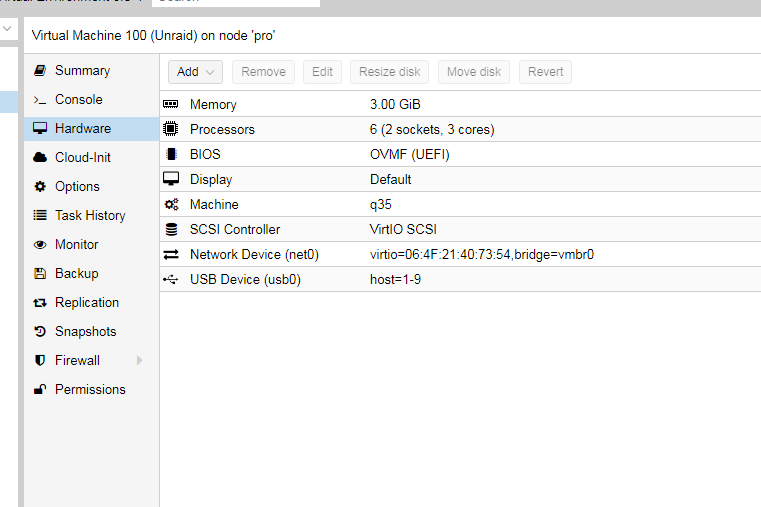The height and width of the screenshot is (507, 761).
Task: Go to the Cloud-Init section
Action: pyautogui.click(x=83, y=158)
